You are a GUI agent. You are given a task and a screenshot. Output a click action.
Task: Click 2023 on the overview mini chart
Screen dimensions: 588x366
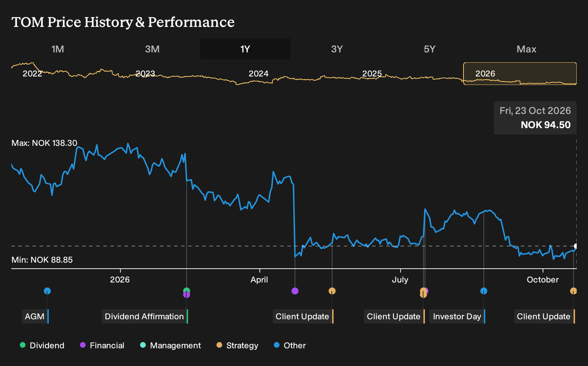[x=145, y=74]
